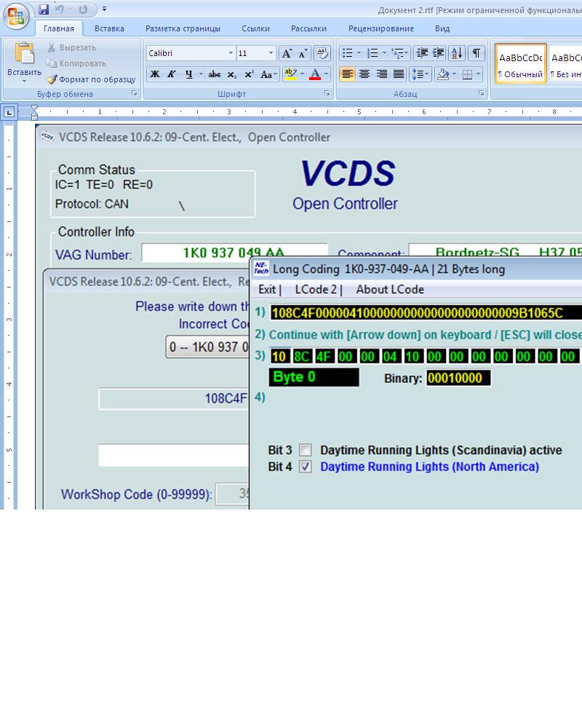Justify the paragraph text

(x=398, y=74)
